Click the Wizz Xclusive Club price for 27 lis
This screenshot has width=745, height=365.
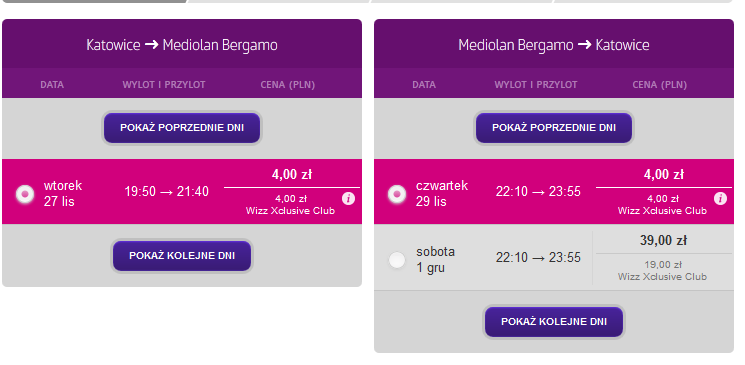click(x=290, y=205)
